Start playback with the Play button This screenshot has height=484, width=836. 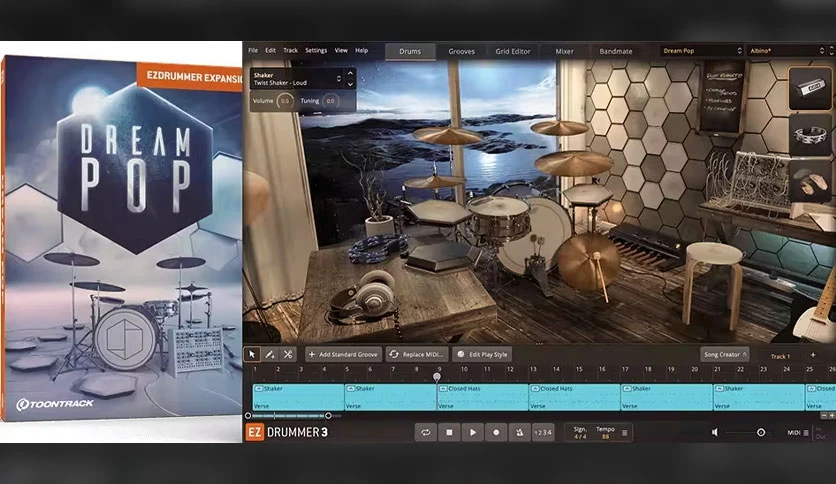pyautogui.click(x=472, y=432)
